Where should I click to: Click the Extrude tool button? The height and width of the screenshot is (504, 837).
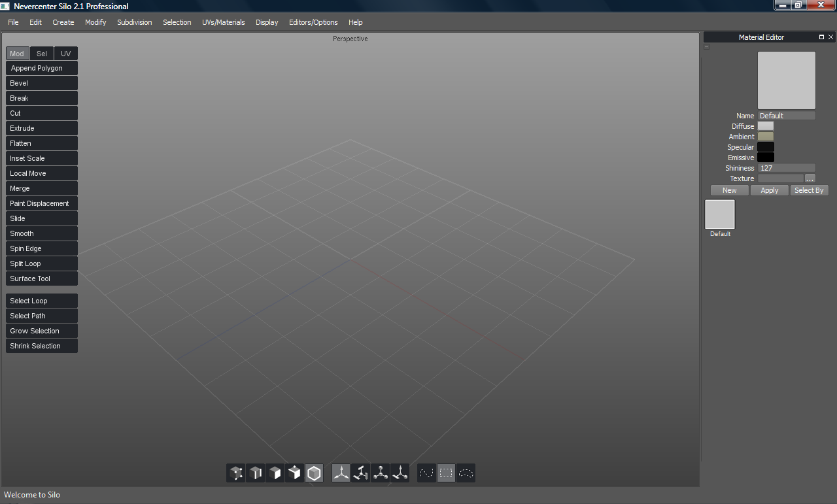coord(42,128)
